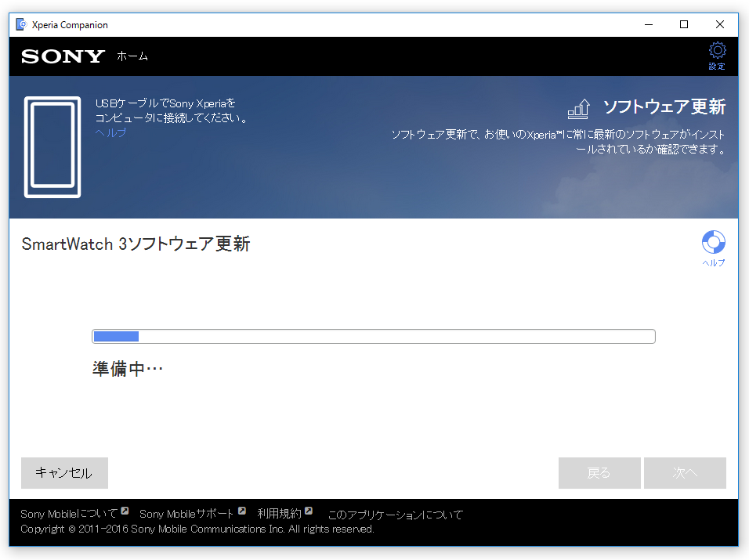Image resolution: width=749 pixels, height=560 pixels.
Task: Maximize the Xperia Companion window
Action: point(684,24)
